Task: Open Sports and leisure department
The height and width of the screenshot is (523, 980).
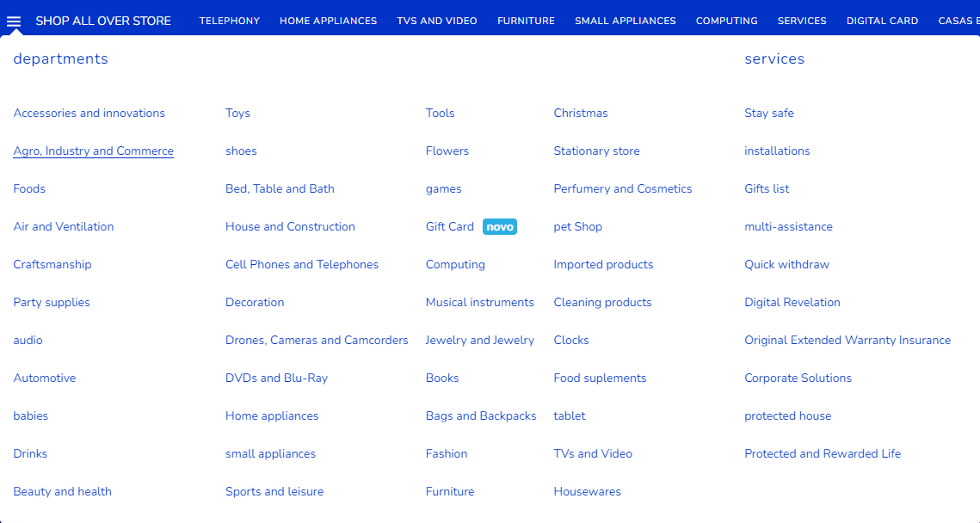Action: pos(275,492)
